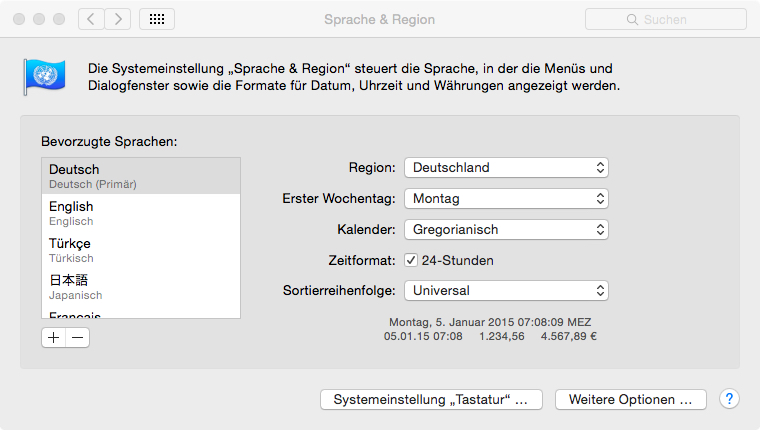Toggle the 24-Stunden checkbox
This screenshot has height=430, width=760.
[x=411, y=260]
